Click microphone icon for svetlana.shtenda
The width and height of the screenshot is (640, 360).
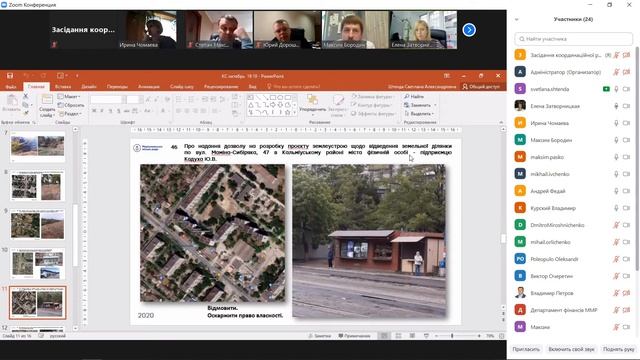coord(616,89)
